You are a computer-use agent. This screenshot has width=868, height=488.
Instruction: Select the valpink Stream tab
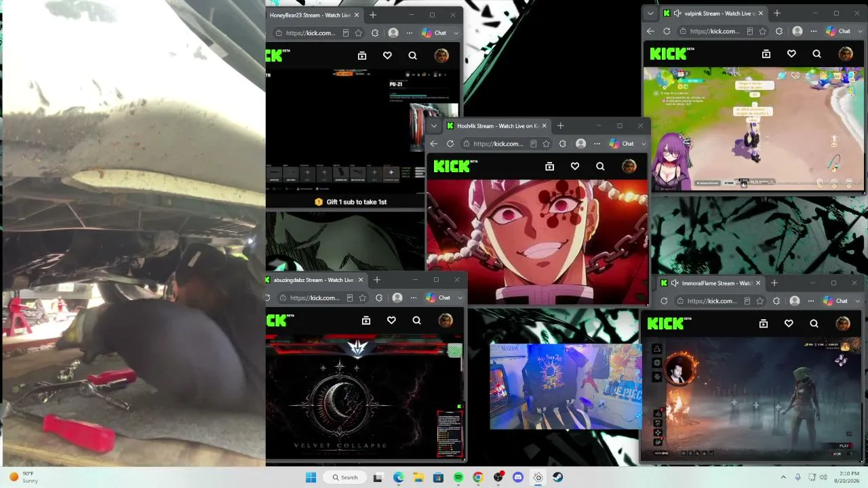point(713,14)
